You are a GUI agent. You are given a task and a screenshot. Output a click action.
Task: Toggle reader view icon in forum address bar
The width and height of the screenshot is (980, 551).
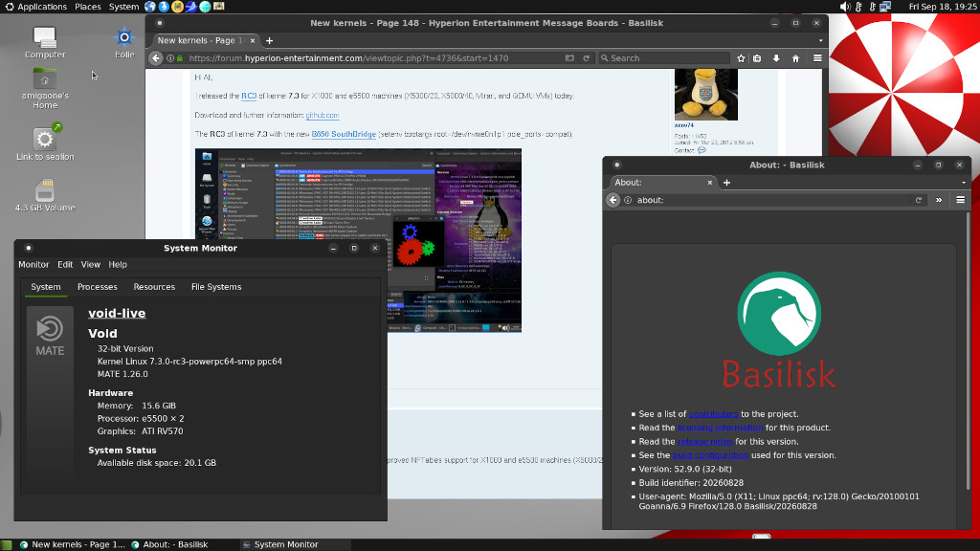569,58
